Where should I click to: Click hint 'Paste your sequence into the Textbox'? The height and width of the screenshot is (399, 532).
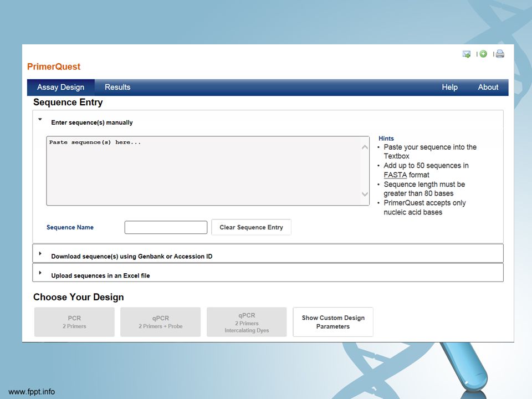click(430, 152)
